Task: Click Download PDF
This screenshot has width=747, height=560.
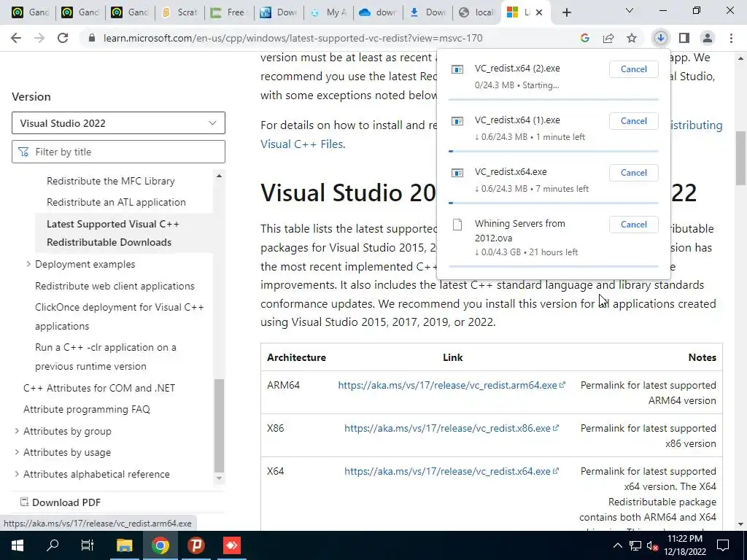Action: (x=60, y=502)
